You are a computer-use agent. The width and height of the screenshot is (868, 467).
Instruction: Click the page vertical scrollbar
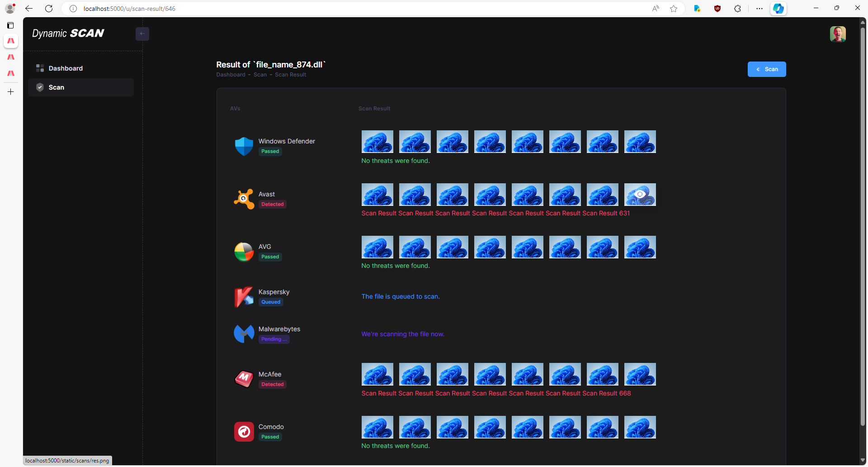[x=863, y=226]
